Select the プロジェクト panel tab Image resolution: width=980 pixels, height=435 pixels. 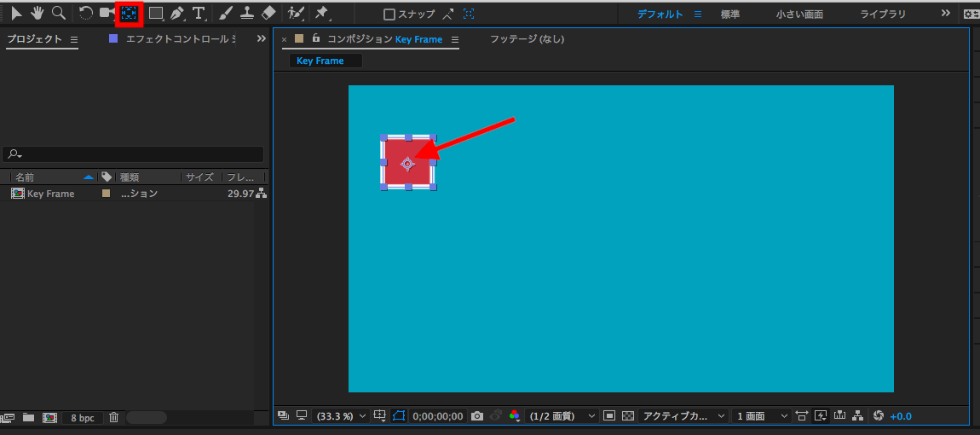click(x=34, y=38)
